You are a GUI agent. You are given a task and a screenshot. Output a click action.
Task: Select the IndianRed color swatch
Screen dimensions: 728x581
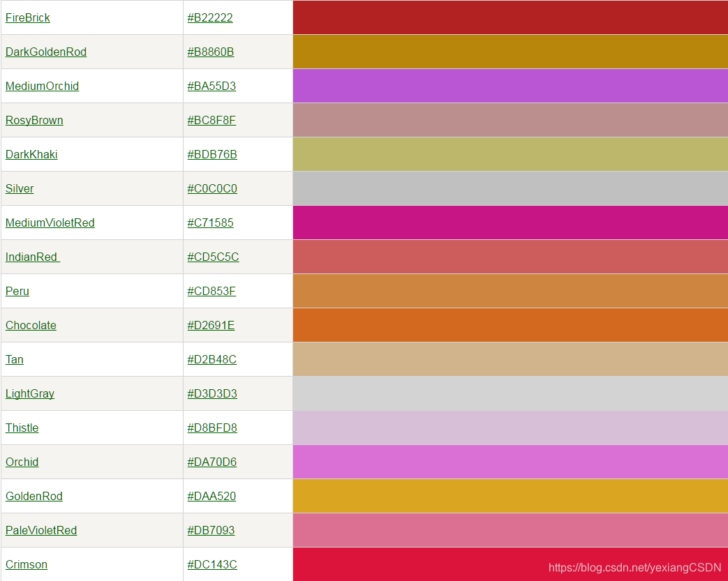point(510,257)
